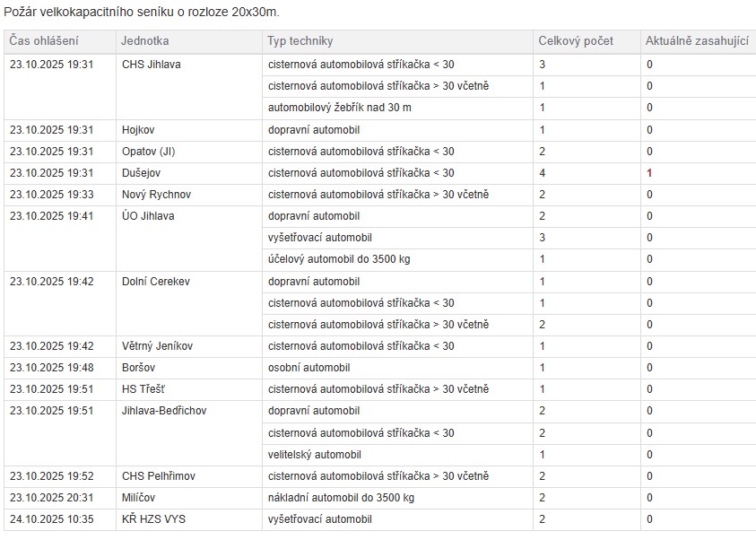Viewport: 756px width, 540px height.
Task: Click the Dolní Cerekev unit name
Action: [156, 282]
